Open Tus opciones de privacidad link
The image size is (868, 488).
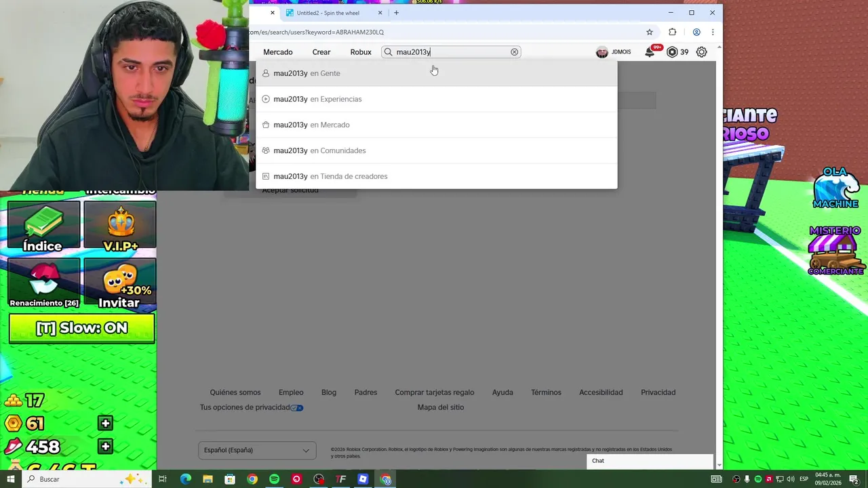pyautogui.click(x=245, y=407)
